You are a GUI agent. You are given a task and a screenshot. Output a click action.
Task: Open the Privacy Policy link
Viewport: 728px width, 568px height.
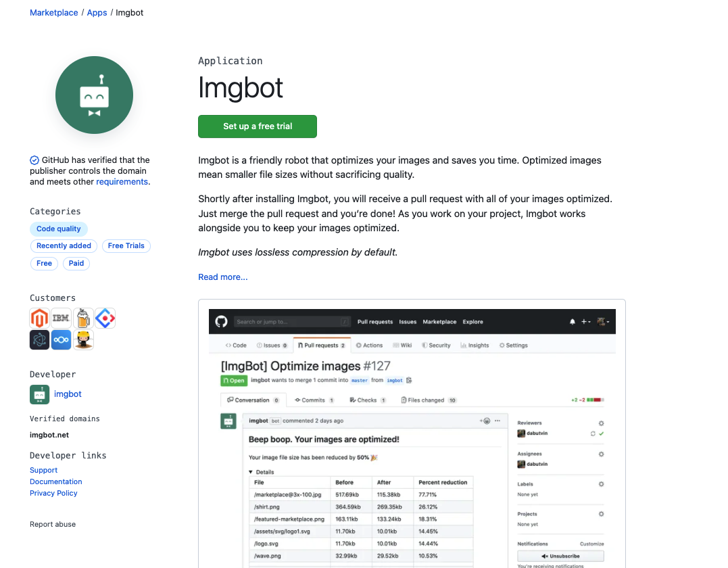(x=53, y=493)
